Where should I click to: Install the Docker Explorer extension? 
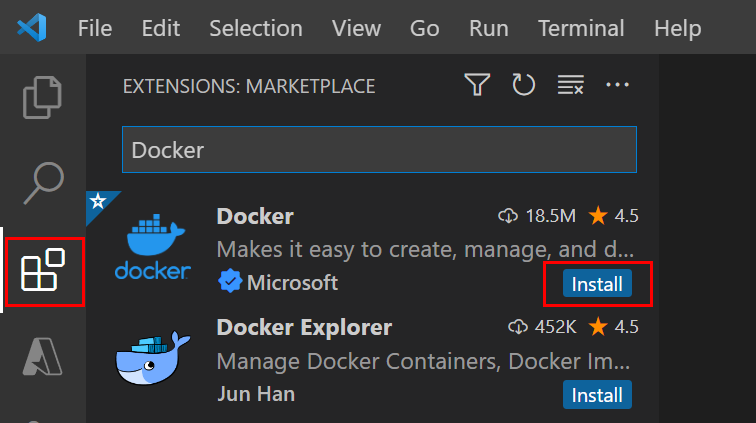point(597,395)
